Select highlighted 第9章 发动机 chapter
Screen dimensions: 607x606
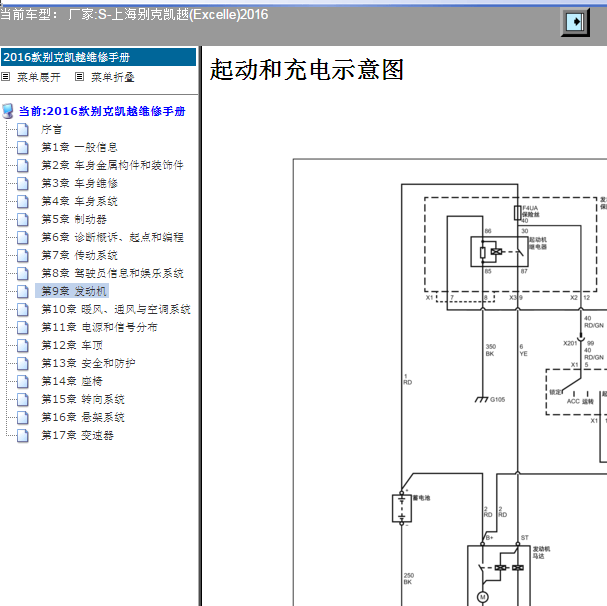tap(72, 291)
